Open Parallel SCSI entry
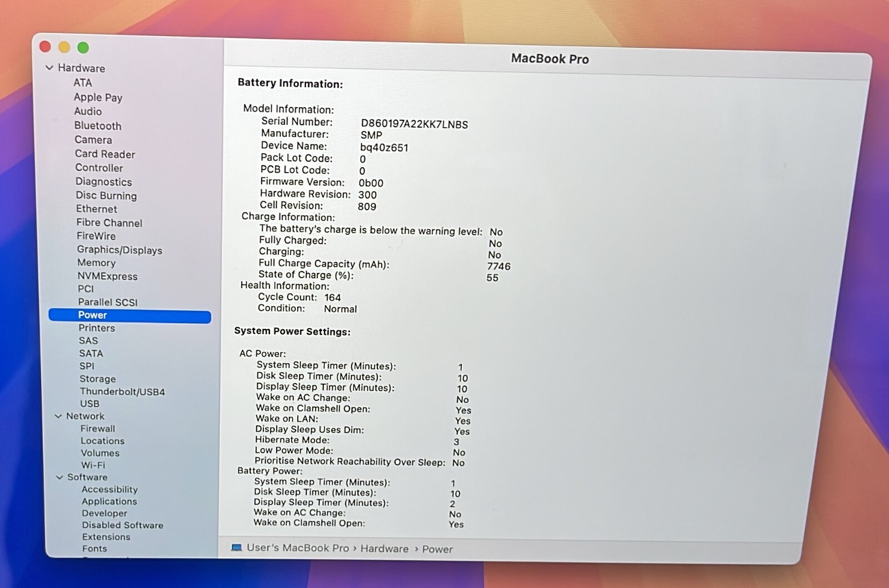 coord(108,302)
